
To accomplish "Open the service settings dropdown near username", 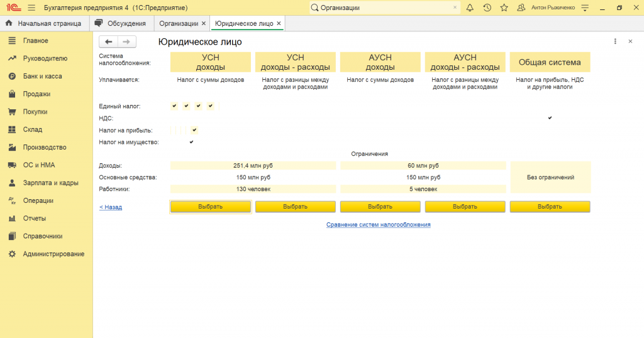I will [586, 8].
